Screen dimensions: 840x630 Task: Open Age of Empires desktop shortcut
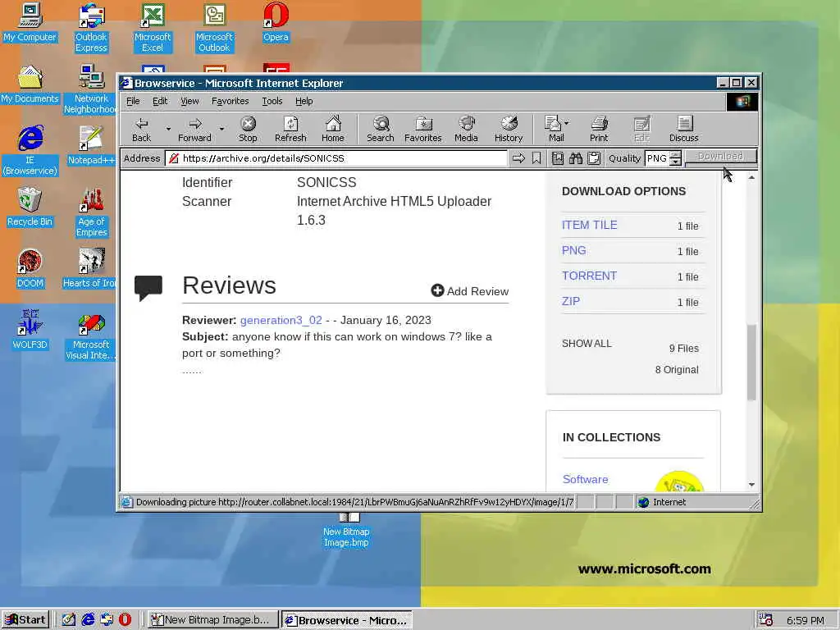click(x=91, y=212)
